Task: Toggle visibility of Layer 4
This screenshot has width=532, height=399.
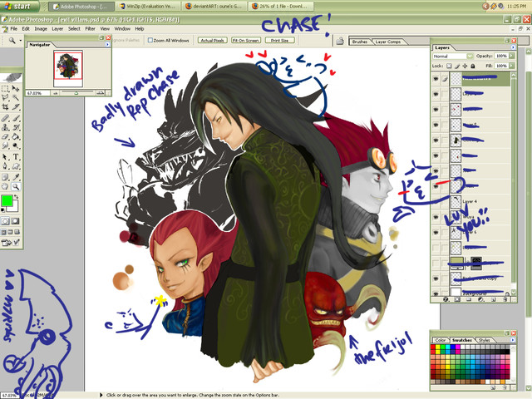Action: click(436, 202)
